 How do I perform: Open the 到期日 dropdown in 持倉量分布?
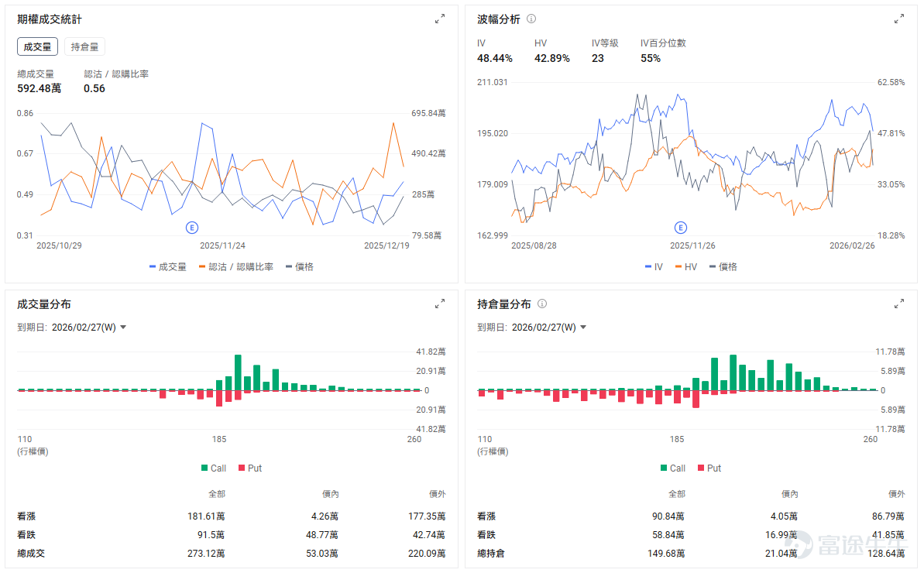point(549,328)
